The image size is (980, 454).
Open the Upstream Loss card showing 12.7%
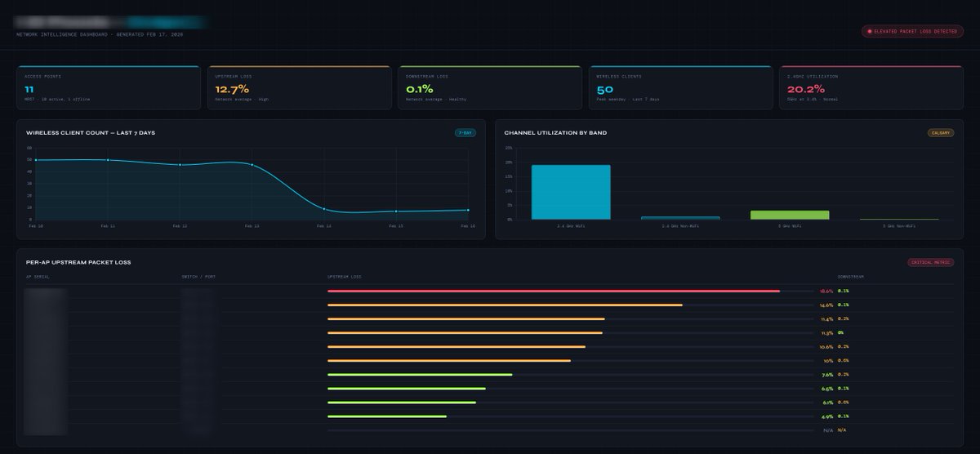300,87
